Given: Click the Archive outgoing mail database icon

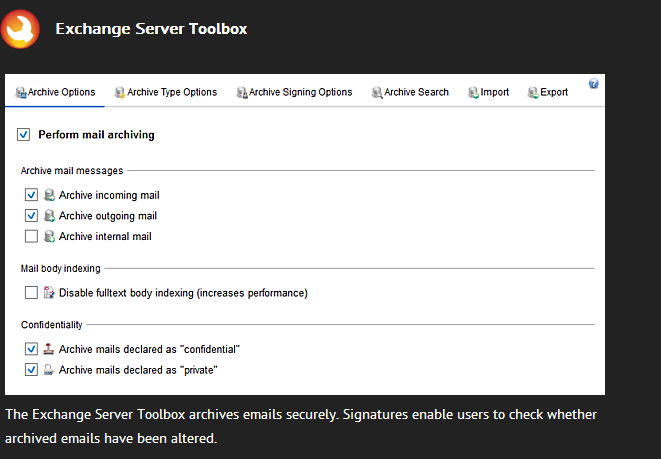Looking at the screenshot, I should click(x=49, y=215).
